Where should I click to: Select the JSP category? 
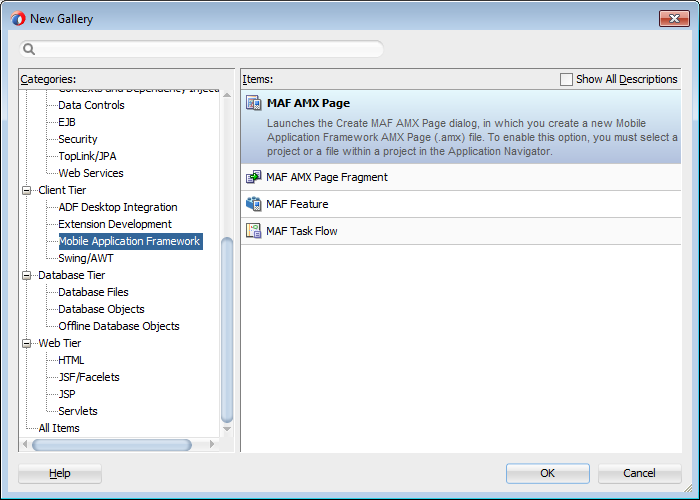click(x=67, y=394)
